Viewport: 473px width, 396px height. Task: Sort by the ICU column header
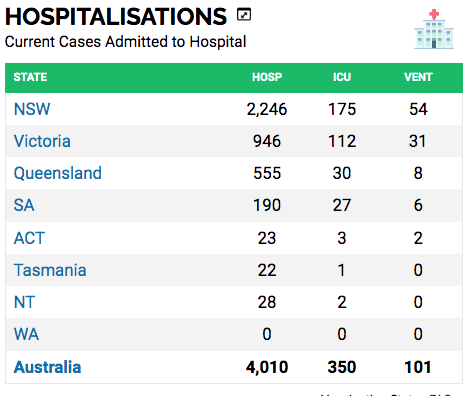tap(342, 77)
